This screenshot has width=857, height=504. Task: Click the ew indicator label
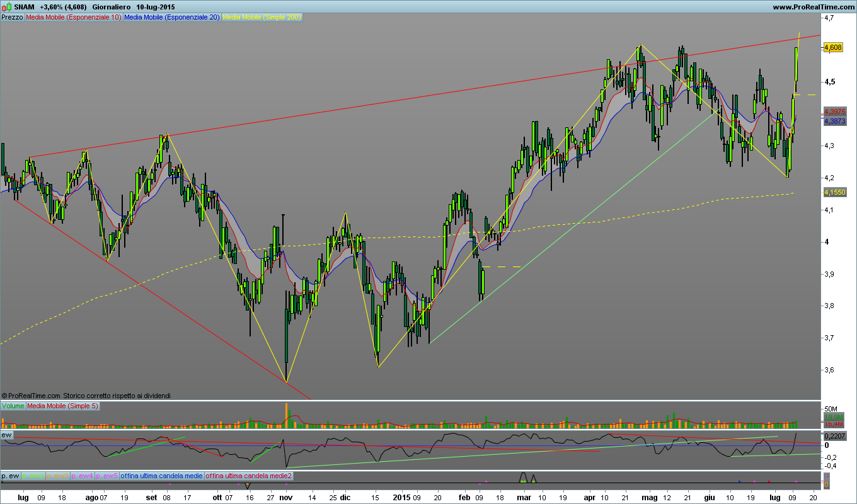7,435
